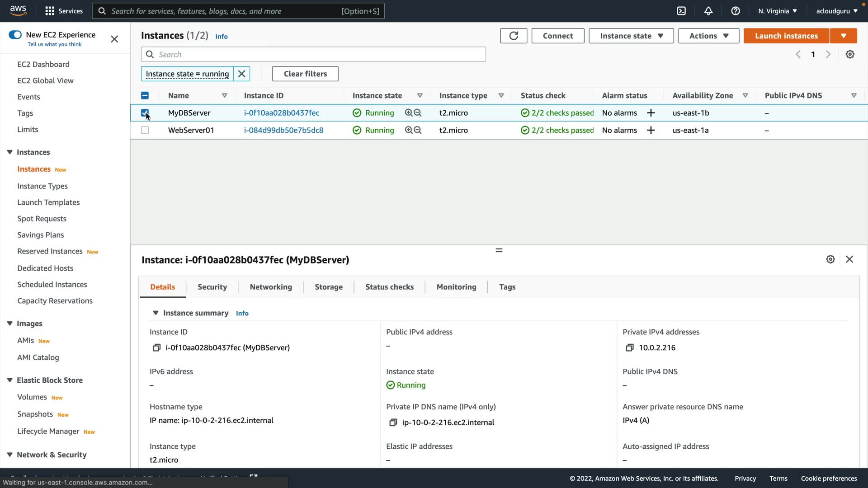Open the notifications bell
Screen dimensions: 868x488
pos(708,11)
